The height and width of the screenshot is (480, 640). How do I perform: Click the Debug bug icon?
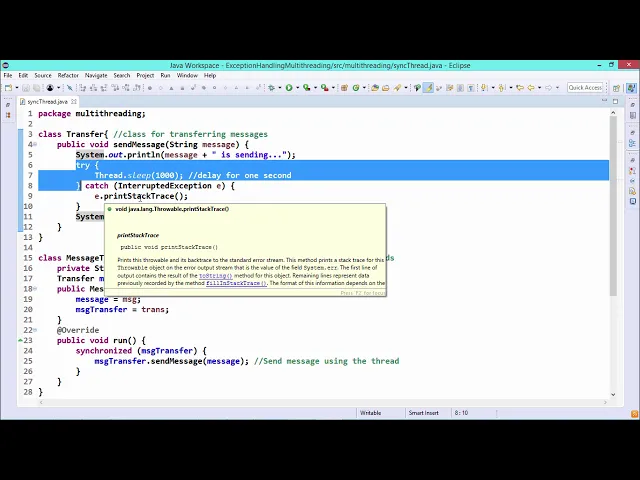(x=271, y=88)
